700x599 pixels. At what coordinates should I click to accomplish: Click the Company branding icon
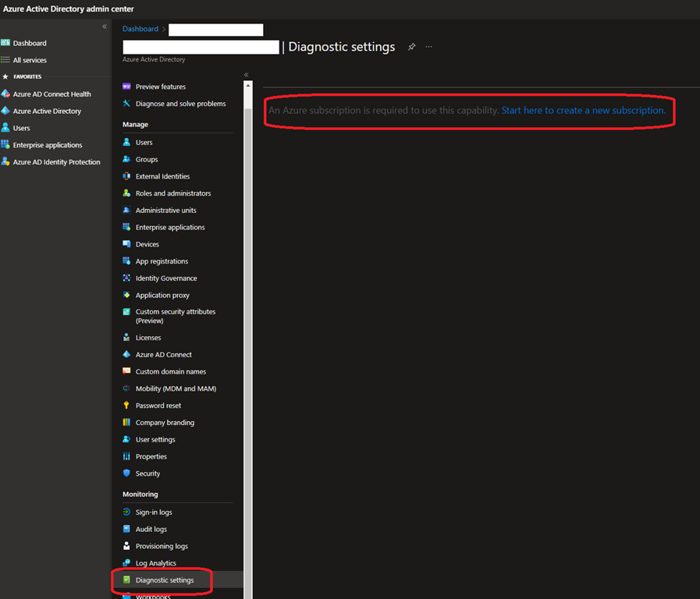click(x=126, y=423)
